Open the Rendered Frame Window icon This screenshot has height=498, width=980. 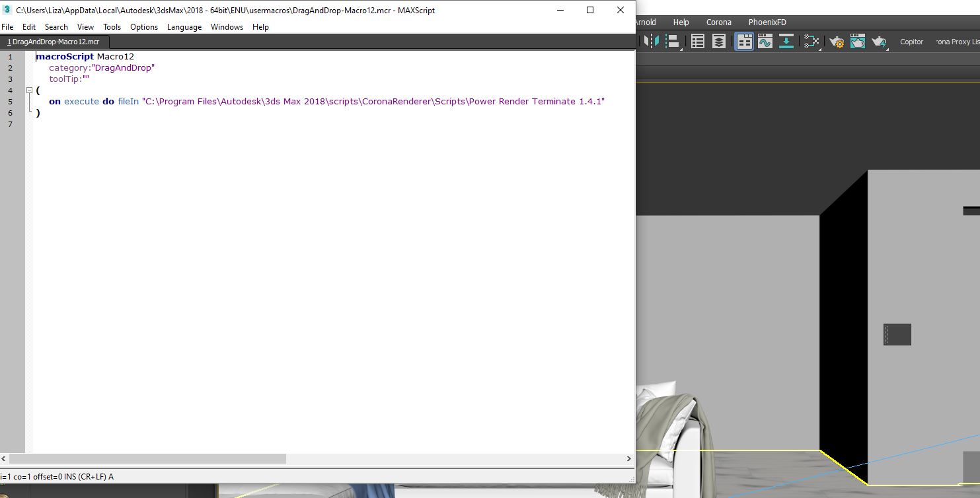coord(858,42)
